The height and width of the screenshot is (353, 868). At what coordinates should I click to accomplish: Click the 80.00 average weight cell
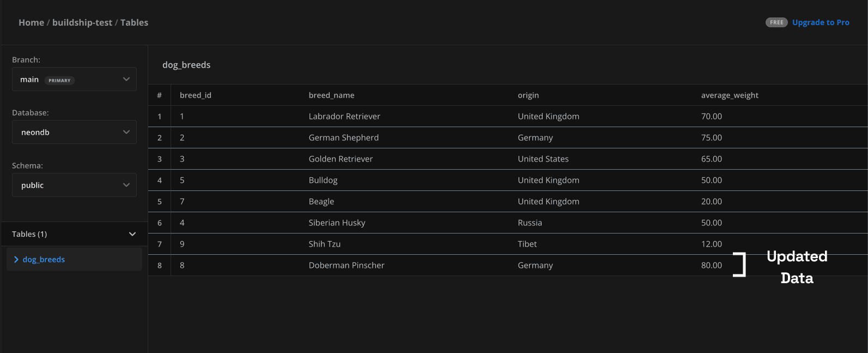(711, 265)
